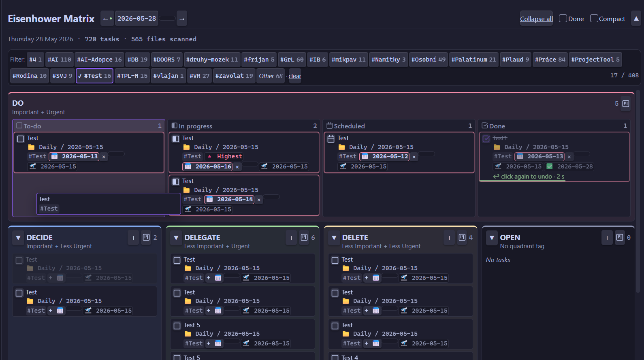Viewport: 644px width, 360px height.
Task: Enable the Compact checkbox
Action: click(594, 18)
